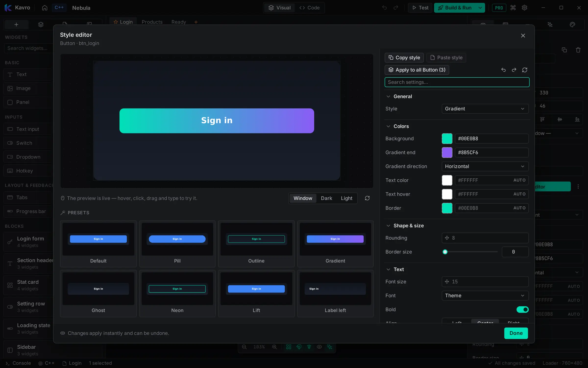
Task: Toggle the eye preview icon in canvas toolbar
Action: [x=319, y=347]
